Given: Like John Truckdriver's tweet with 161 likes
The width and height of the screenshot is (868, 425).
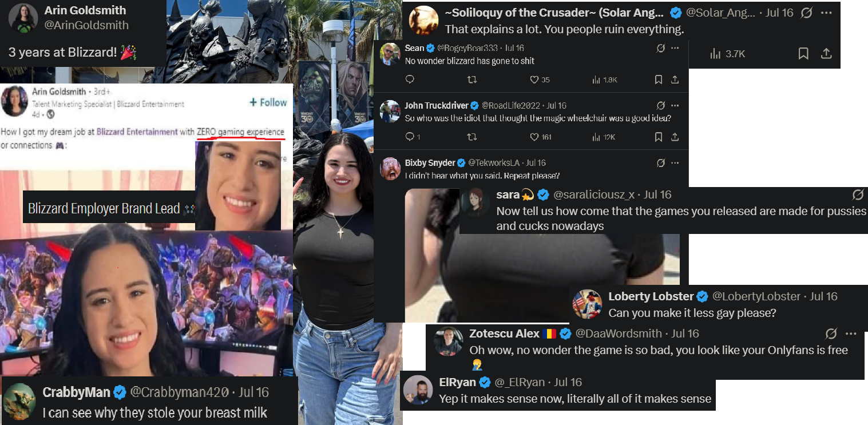Looking at the screenshot, I should [x=541, y=137].
